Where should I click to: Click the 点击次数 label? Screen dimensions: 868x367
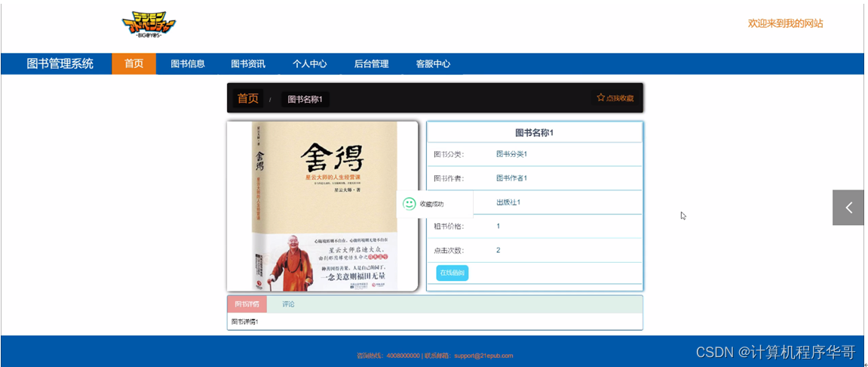[449, 251]
